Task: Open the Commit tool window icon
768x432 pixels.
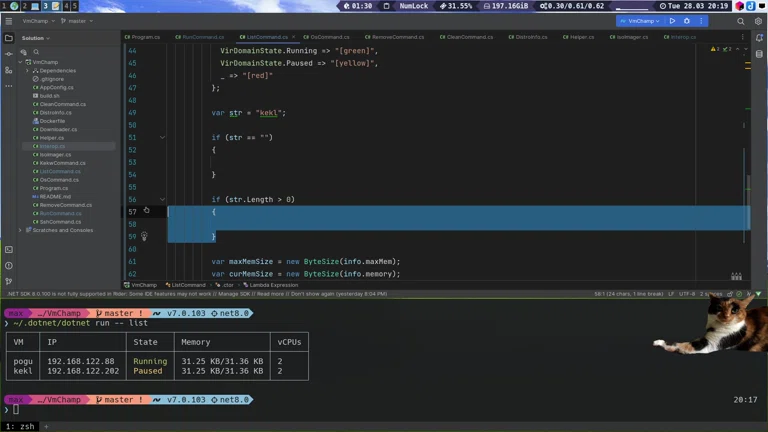Action: [9, 54]
